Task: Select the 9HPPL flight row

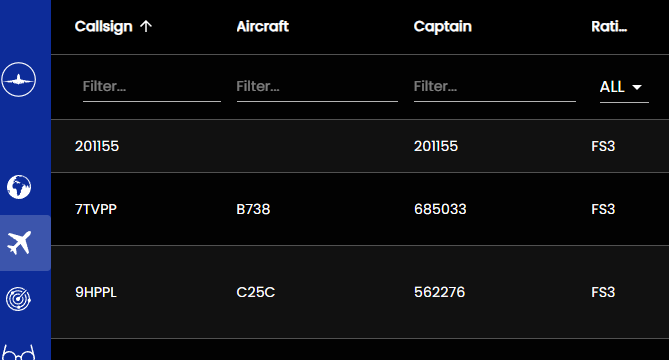Action: coord(360,292)
